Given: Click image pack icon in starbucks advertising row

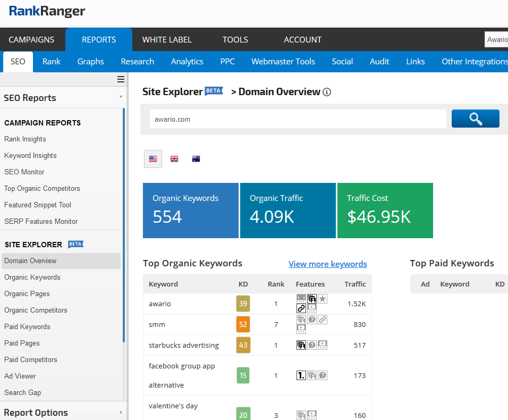Looking at the screenshot, I should [x=301, y=345].
